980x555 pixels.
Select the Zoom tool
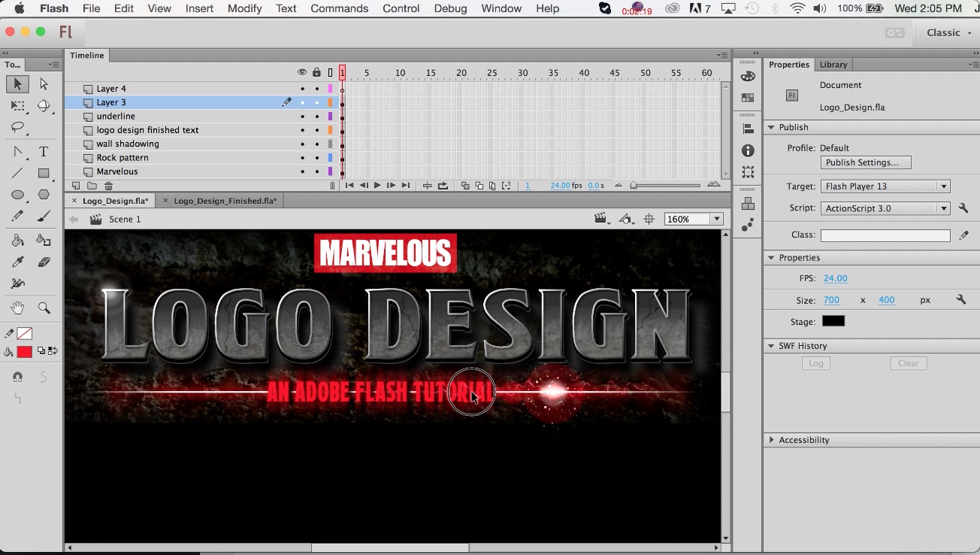(x=44, y=307)
